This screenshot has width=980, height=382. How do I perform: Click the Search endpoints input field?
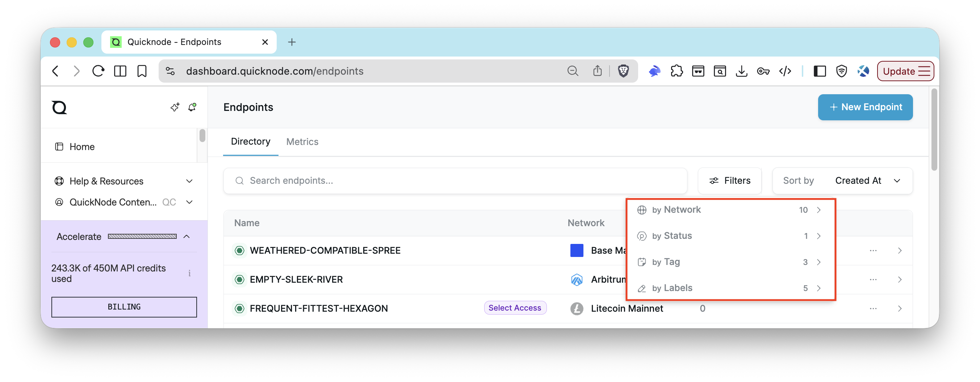pos(455,180)
